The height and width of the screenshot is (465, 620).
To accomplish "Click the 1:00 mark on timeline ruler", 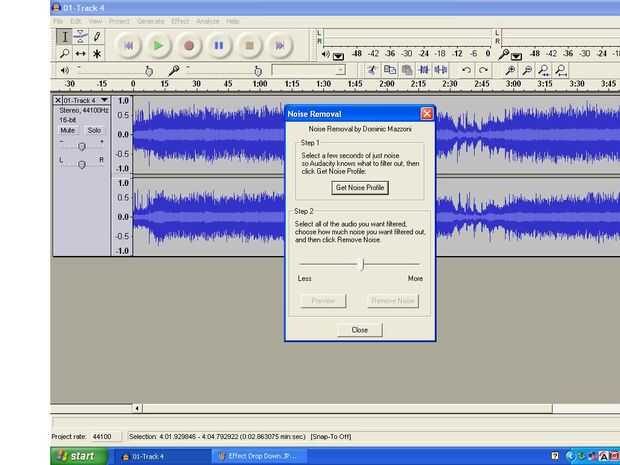I will [260, 84].
